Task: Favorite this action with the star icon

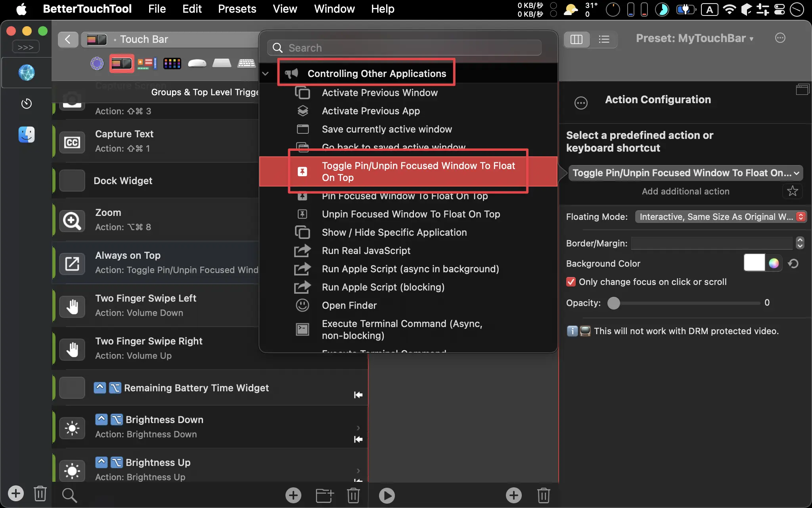Action: (793, 191)
